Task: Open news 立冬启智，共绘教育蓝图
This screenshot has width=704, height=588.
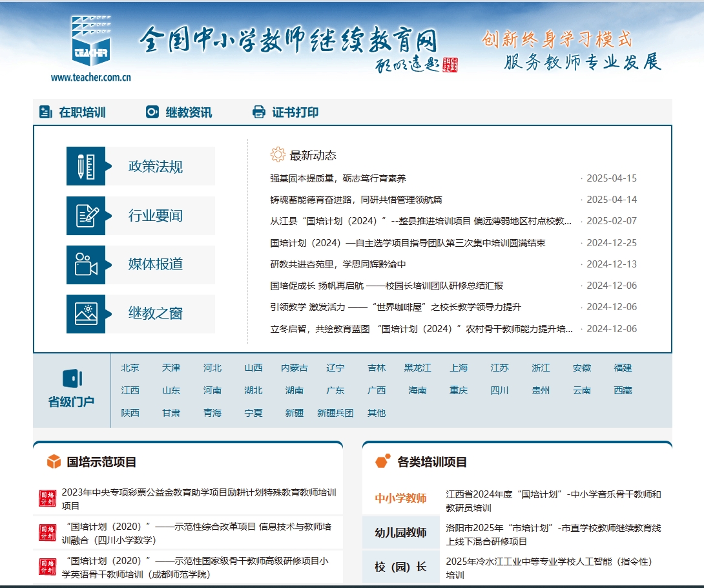Action: pyautogui.click(x=421, y=329)
